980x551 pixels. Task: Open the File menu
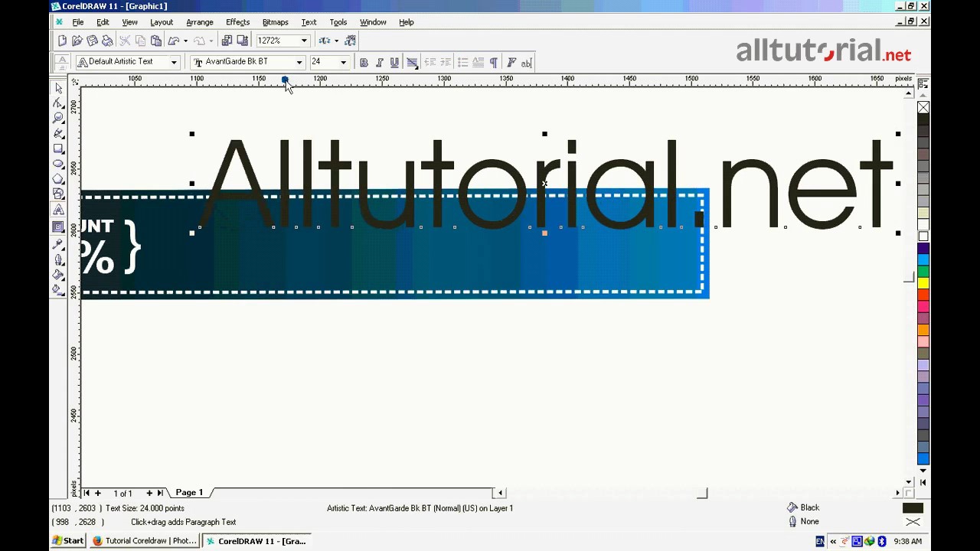[x=78, y=22]
